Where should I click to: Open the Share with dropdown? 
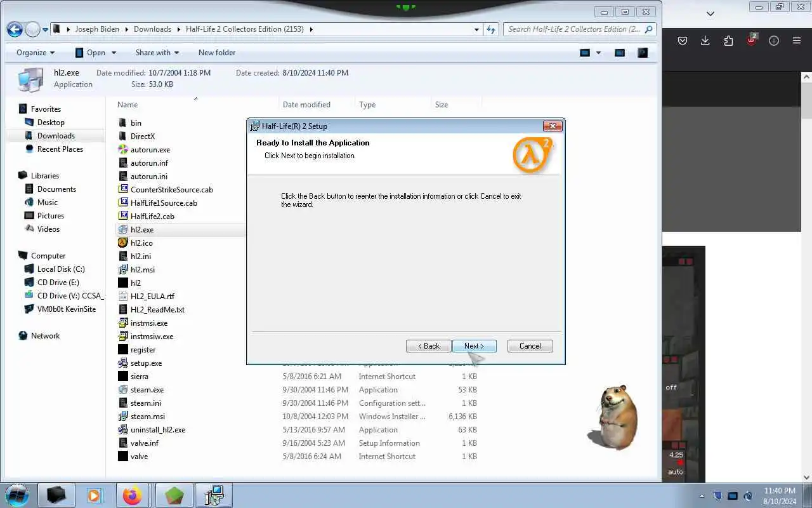157,53
